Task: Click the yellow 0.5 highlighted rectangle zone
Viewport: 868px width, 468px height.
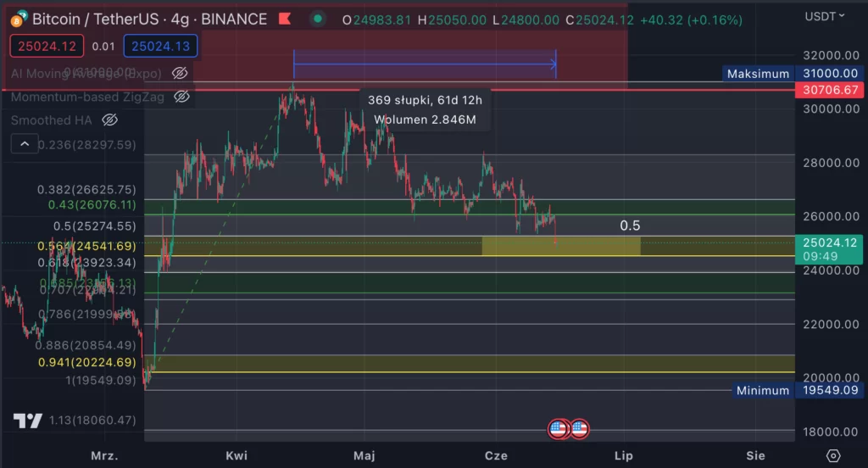Action: (x=560, y=246)
